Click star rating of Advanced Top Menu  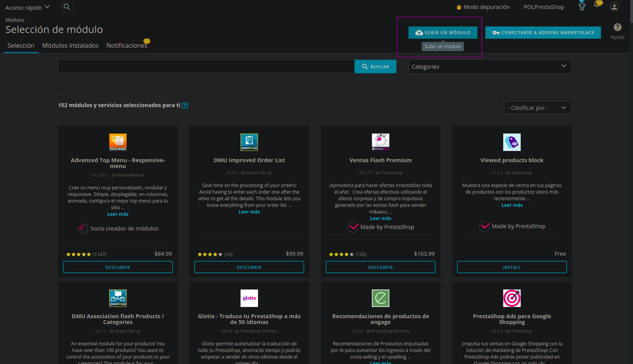[x=78, y=255]
